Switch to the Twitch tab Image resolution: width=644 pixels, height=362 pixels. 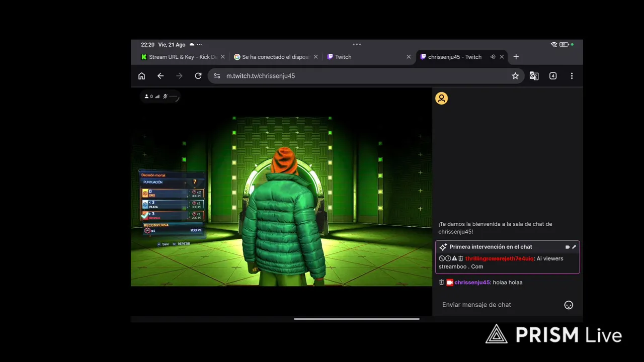(369, 57)
